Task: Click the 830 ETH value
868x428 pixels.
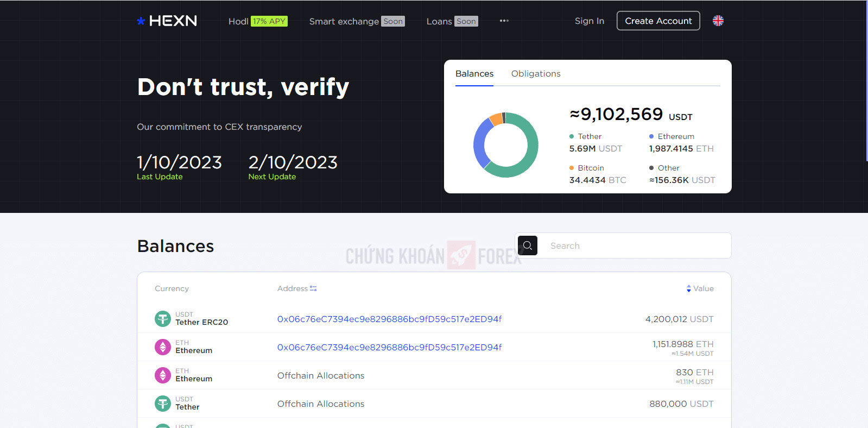Action: click(695, 372)
